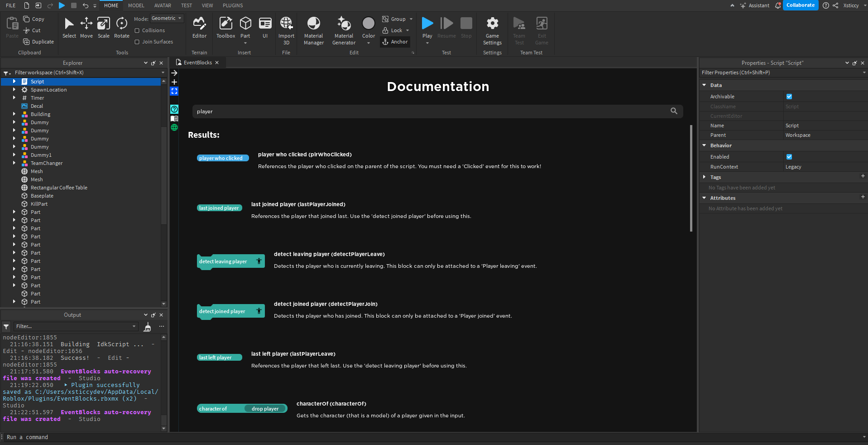Enable the Collisions checkbox
This screenshot has width=868, height=445.
coord(137,30)
